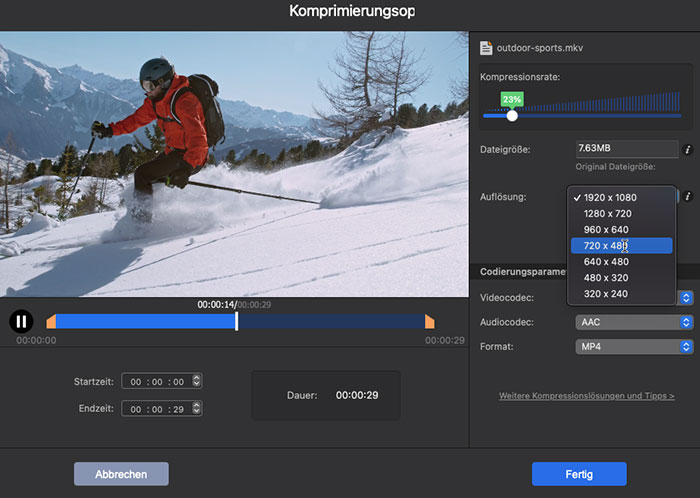Click the Endzeit stepper arrows
This screenshot has width=700, height=498.
[196, 408]
